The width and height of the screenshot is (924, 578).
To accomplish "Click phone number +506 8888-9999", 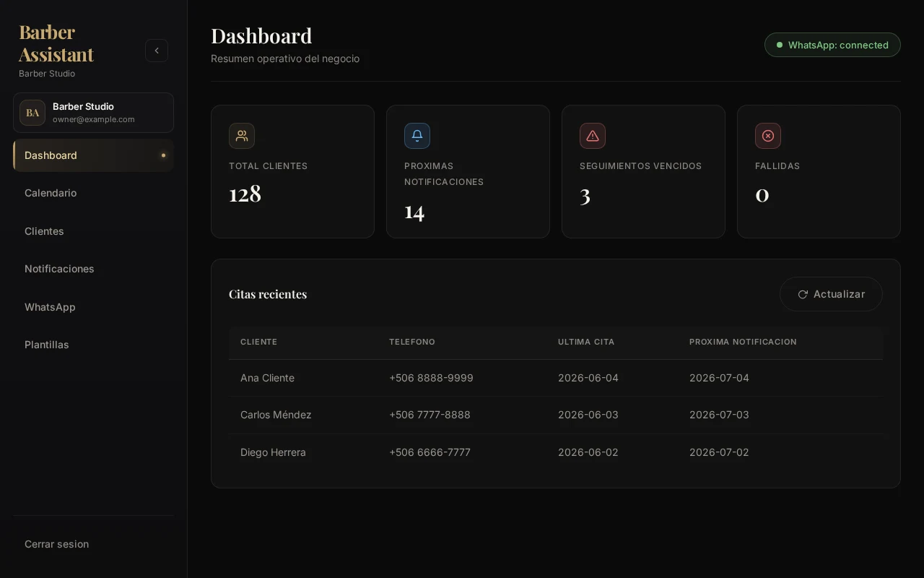I will click(x=431, y=378).
